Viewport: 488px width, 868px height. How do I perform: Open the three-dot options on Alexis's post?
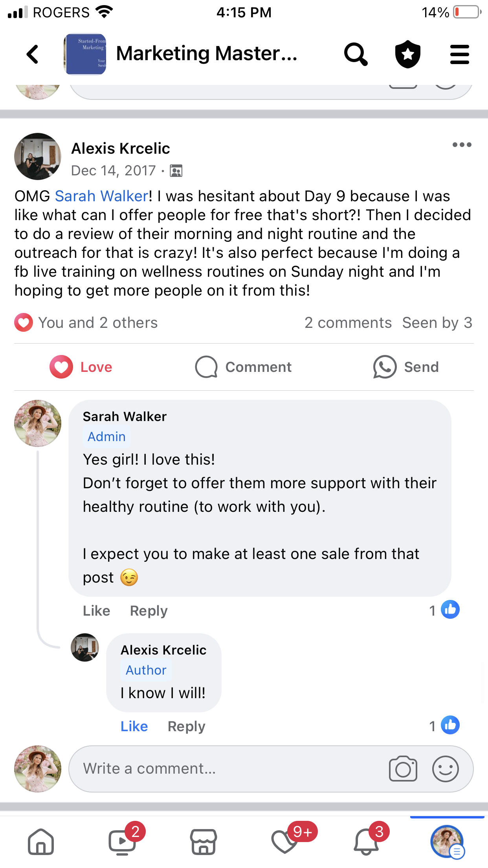[x=462, y=145]
